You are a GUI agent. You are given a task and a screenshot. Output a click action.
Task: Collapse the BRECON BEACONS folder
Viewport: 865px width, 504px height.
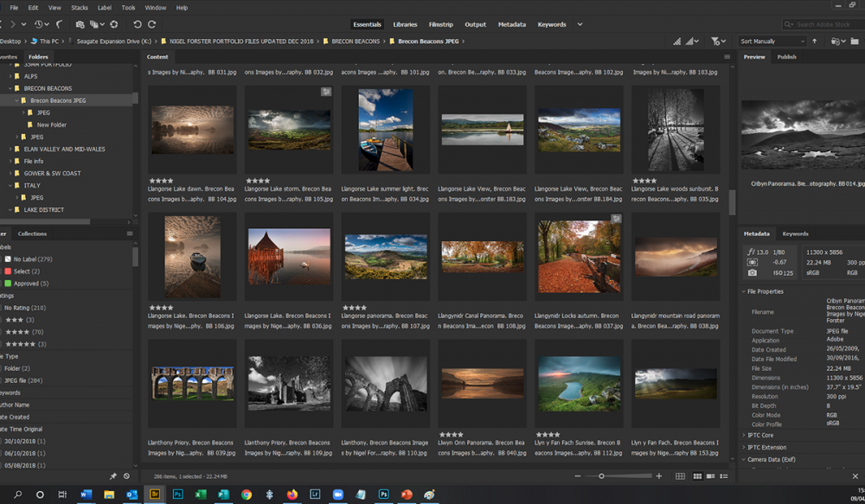[x=10, y=88]
